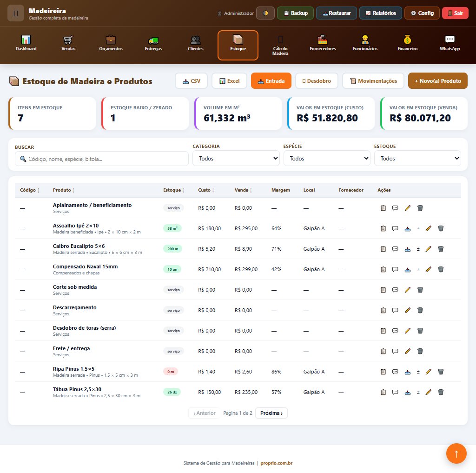Click the edit pencil for Assoalho Ipê 2×10
The width and height of the screenshot is (476, 473).
[428, 228]
